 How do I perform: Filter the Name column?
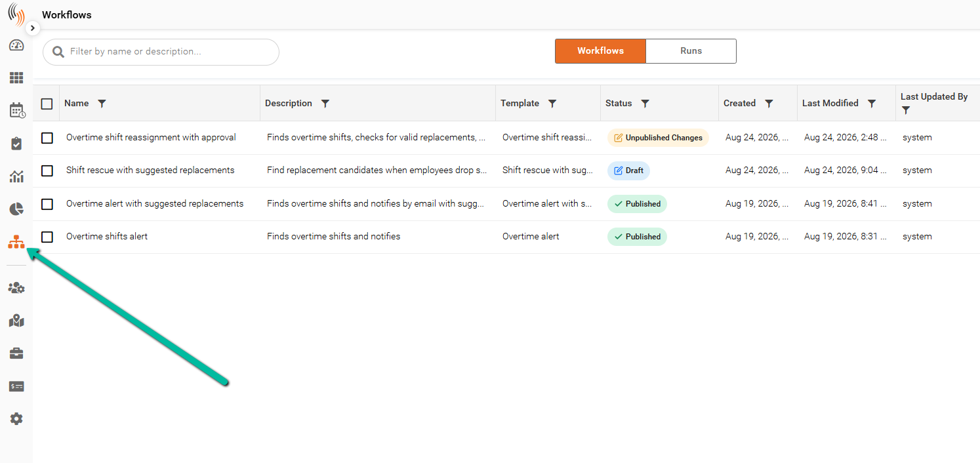click(x=102, y=104)
